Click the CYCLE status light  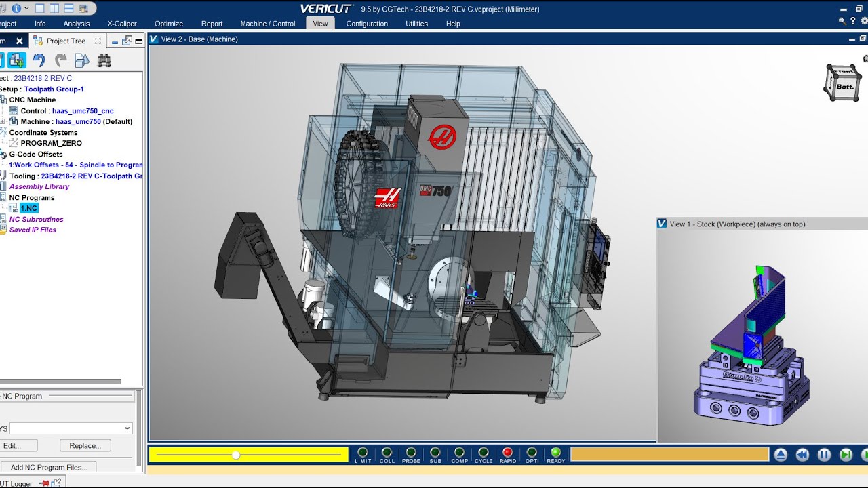(484, 452)
